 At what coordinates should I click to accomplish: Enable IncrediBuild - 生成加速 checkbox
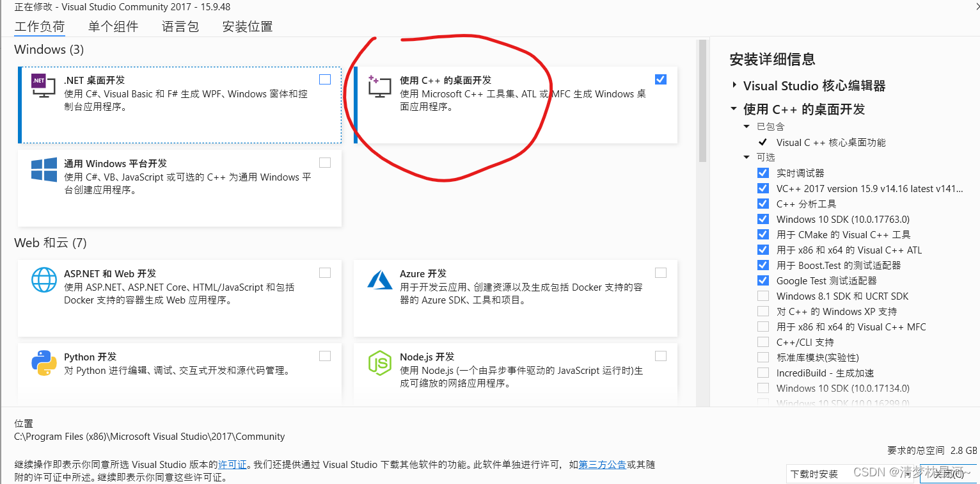tap(763, 373)
